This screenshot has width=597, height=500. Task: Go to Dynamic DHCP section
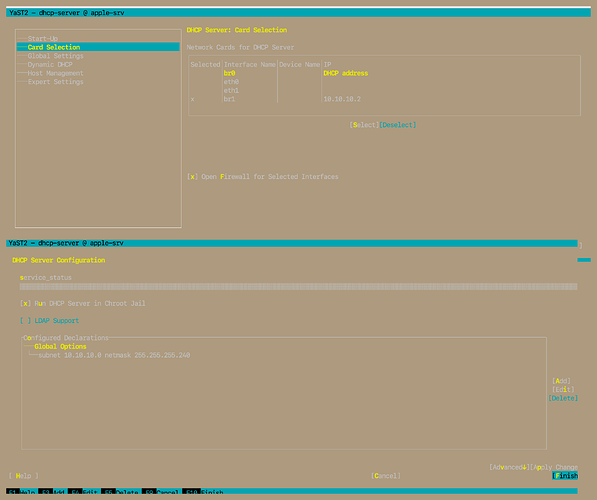pos(50,65)
